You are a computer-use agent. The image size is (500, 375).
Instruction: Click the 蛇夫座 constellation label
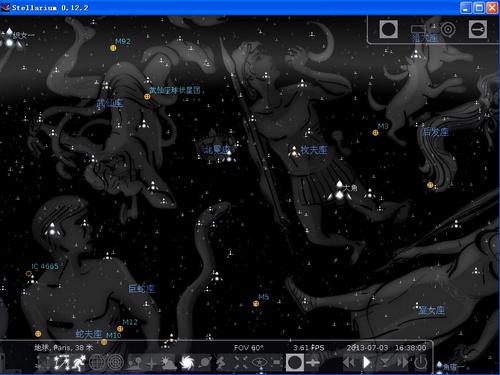point(89,334)
